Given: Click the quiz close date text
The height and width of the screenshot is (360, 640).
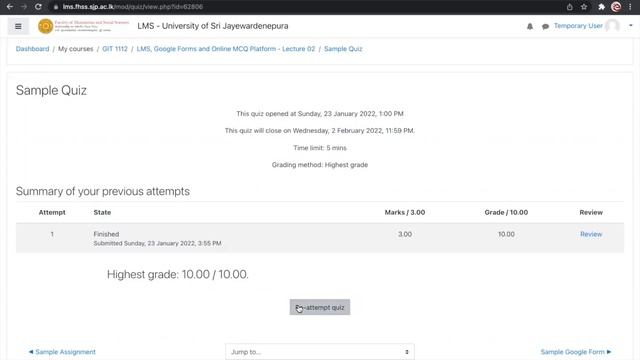Looking at the screenshot, I should [320, 131].
